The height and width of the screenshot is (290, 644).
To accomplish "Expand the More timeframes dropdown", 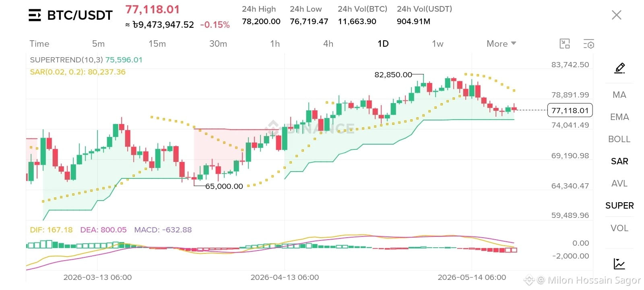I will click(x=501, y=43).
